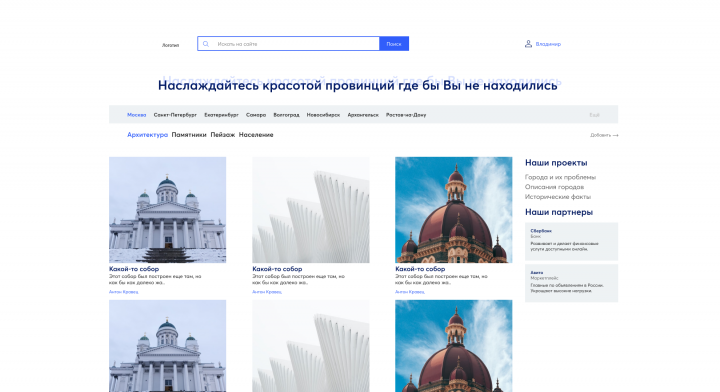The image size is (720, 392).
Task: Click description text under white cathedral card
Action: click(155, 280)
